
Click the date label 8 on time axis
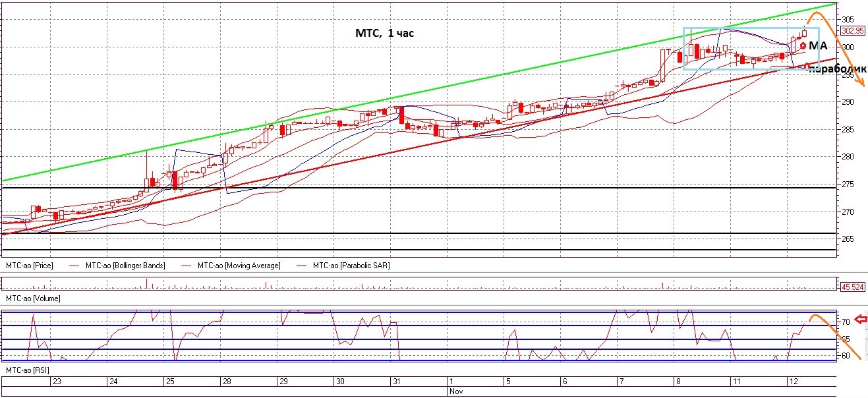pos(677,382)
